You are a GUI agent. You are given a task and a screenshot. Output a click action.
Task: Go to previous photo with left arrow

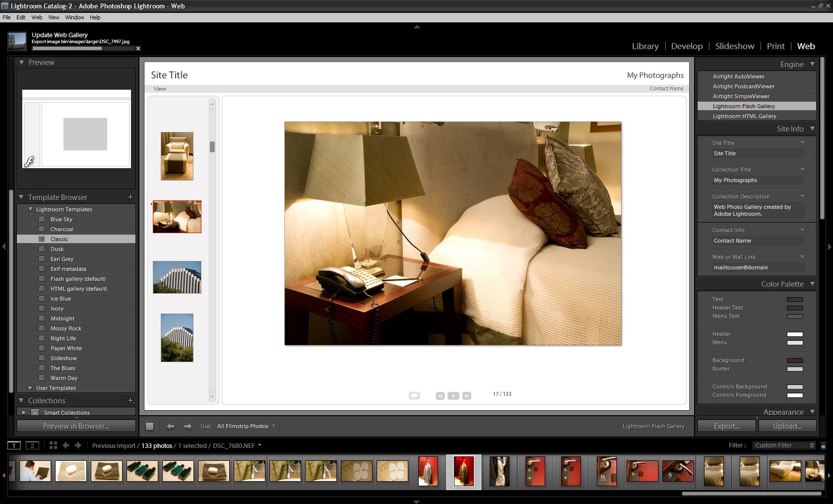[171, 426]
